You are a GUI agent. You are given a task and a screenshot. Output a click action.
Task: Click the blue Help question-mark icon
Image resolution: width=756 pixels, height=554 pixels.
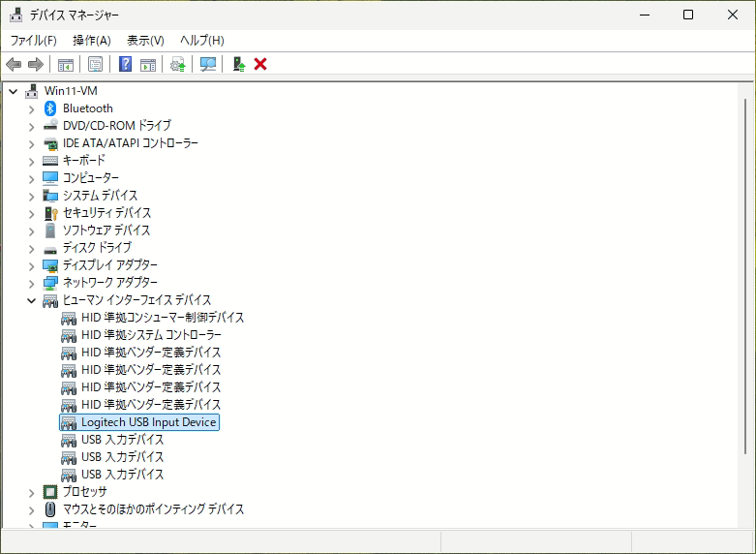[x=126, y=64]
